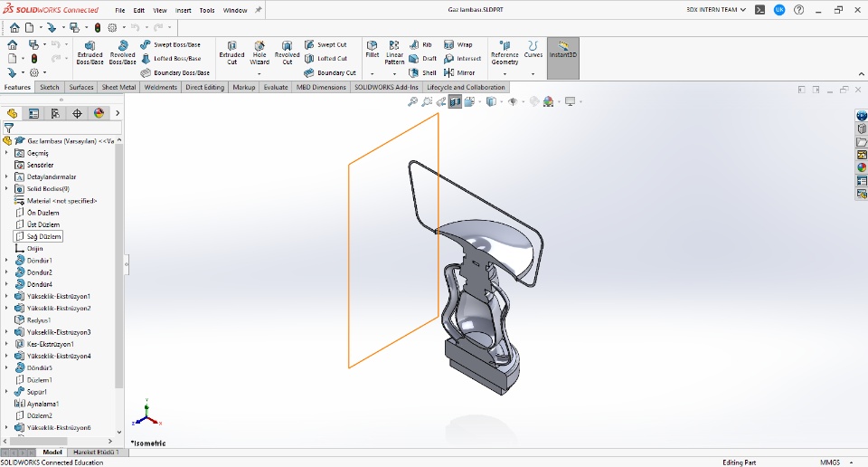Select the Boundary Boss/Base tool

point(175,72)
